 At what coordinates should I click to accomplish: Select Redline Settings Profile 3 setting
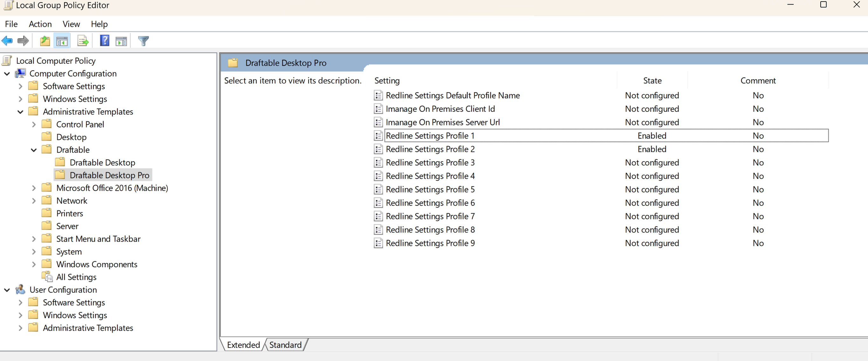tap(430, 163)
